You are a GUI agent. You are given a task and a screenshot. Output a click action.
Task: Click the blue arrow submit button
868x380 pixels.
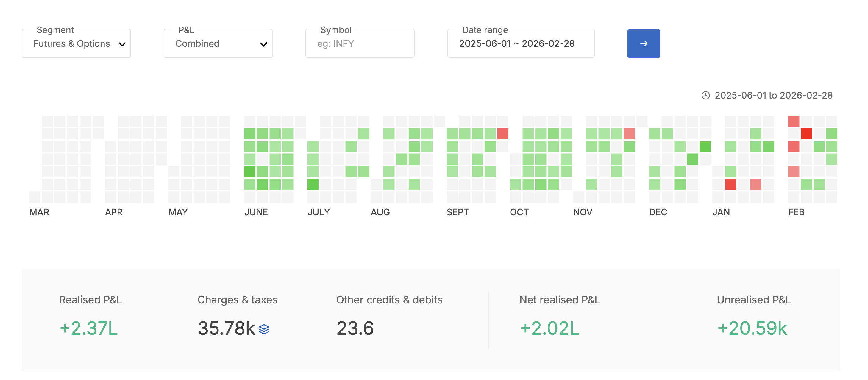point(643,43)
